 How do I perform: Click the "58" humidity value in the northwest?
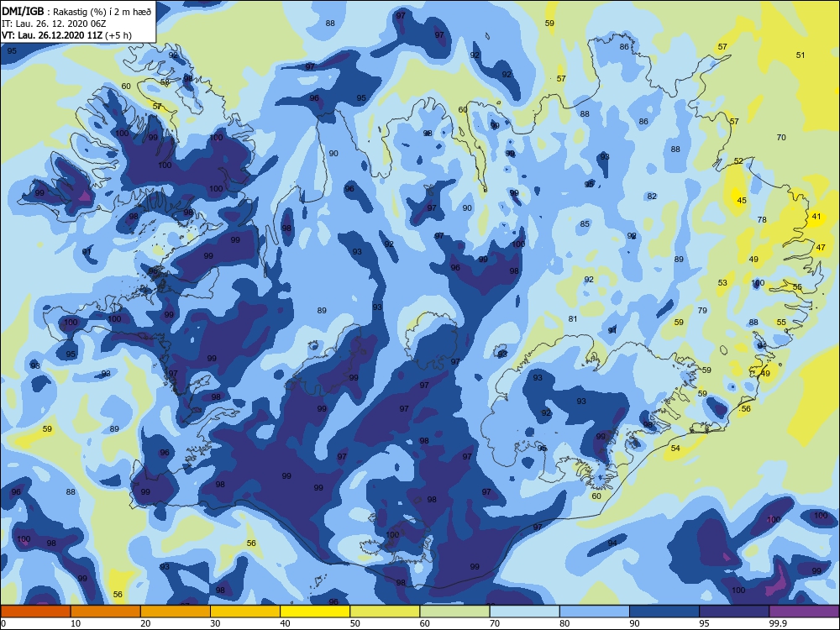[x=165, y=82]
